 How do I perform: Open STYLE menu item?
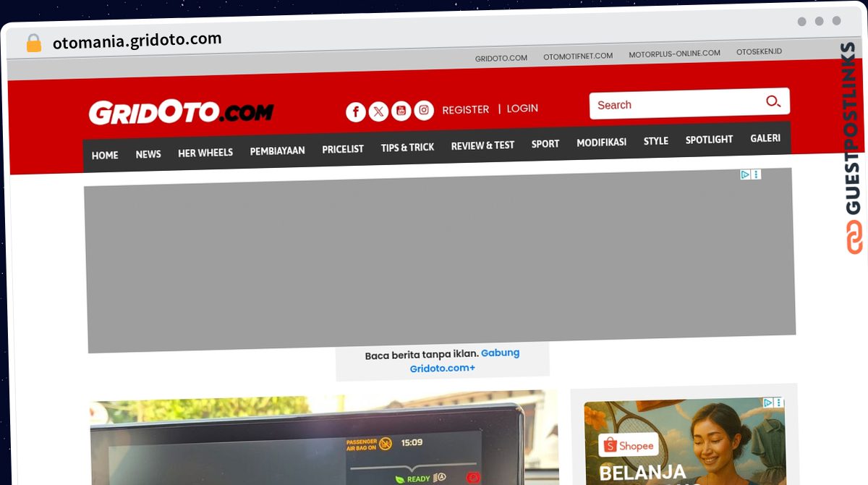pos(656,140)
